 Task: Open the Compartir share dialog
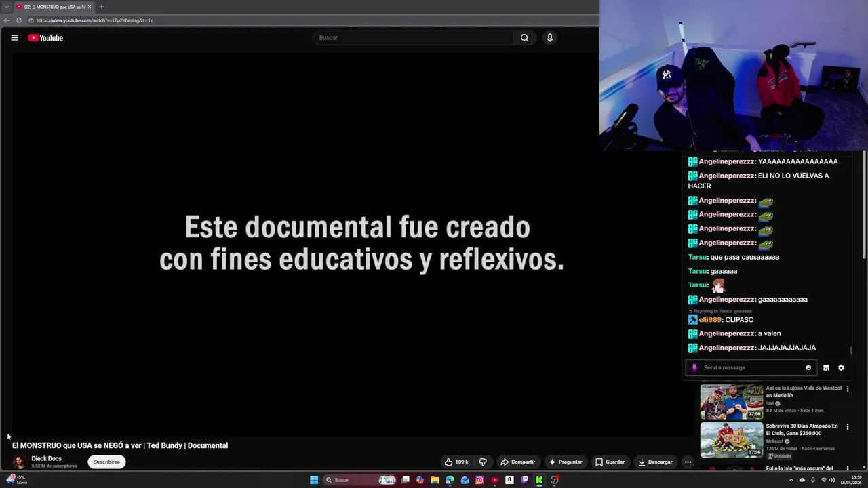(517, 462)
